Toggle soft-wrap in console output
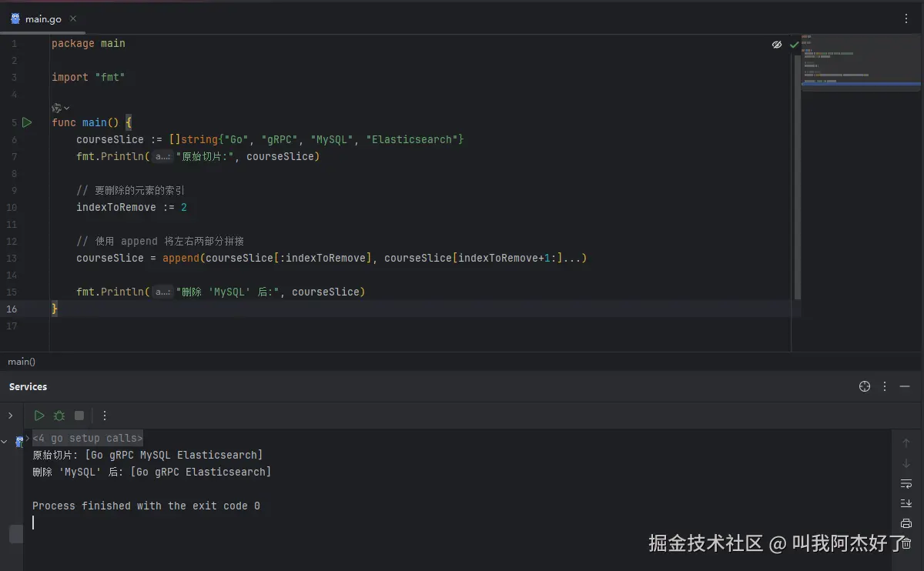The image size is (924, 571). pyautogui.click(x=906, y=483)
